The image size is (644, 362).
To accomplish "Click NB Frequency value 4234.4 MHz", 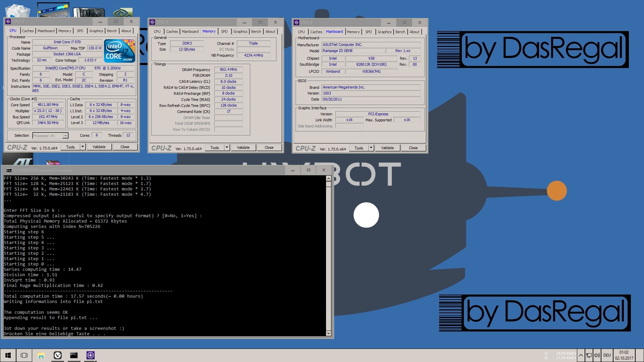I will [x=254, y=55].
